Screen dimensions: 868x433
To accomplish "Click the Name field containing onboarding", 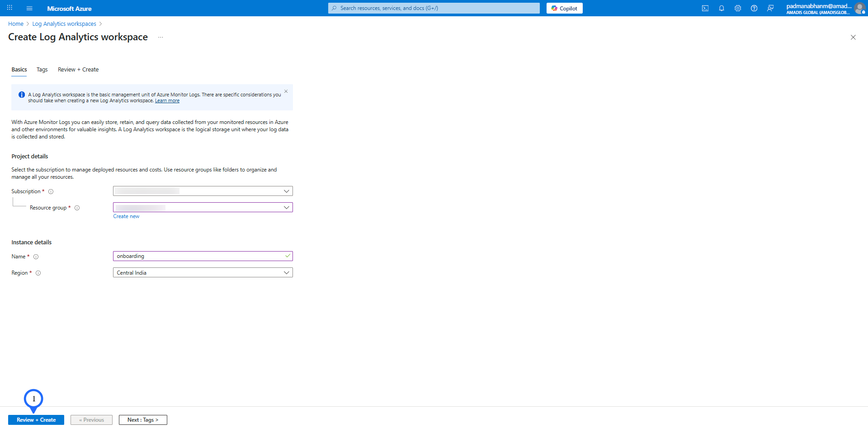I will click(199, 256).
